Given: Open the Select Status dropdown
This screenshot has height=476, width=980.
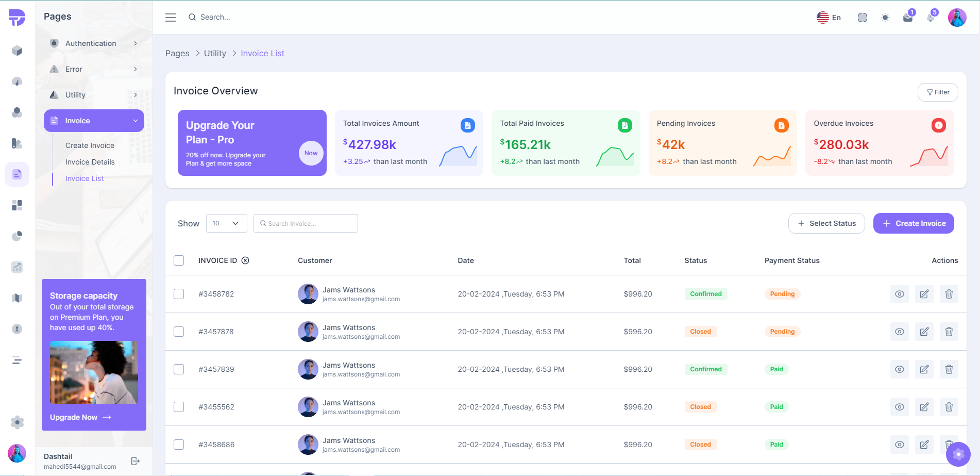Looking at the screenshot, I should click(826, 223).
